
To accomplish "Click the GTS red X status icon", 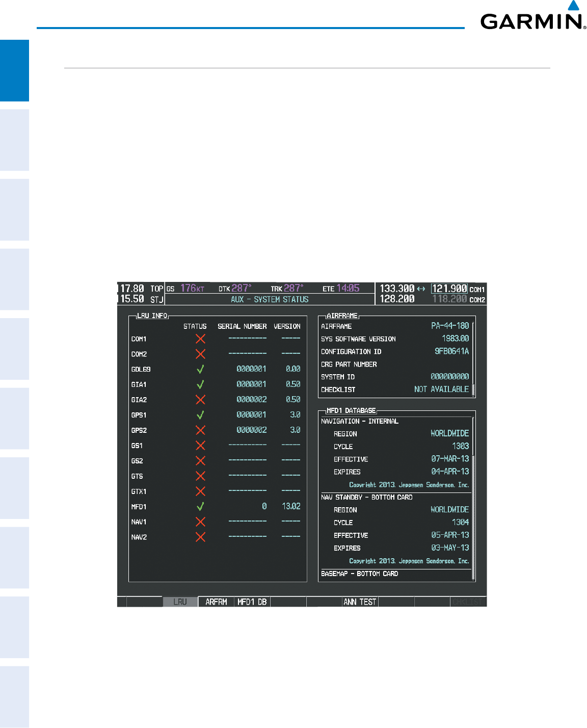I will [x=200, y=476].
